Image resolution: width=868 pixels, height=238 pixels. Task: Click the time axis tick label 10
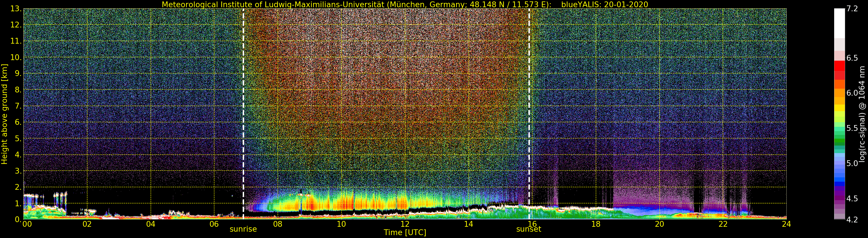point(341,224)
